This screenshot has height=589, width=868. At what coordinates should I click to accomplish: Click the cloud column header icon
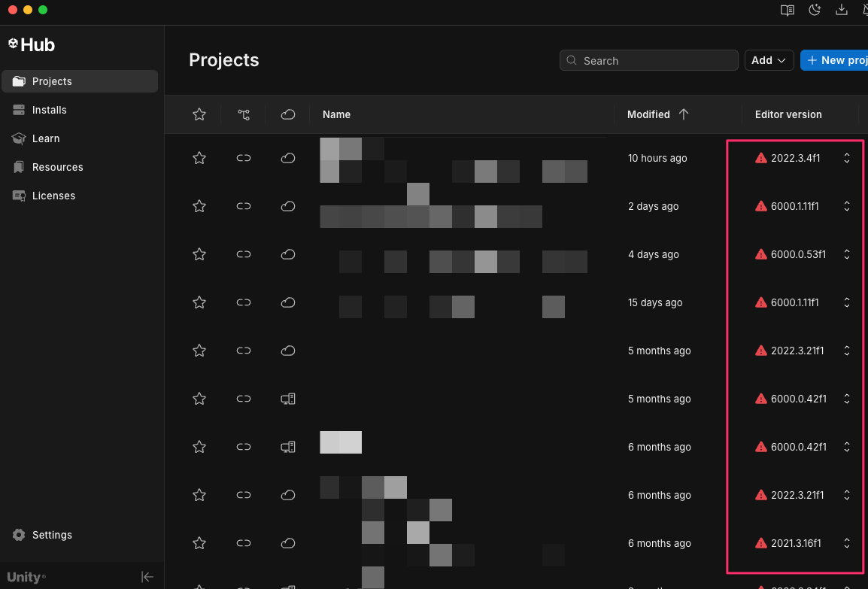(x=288, y=114)
